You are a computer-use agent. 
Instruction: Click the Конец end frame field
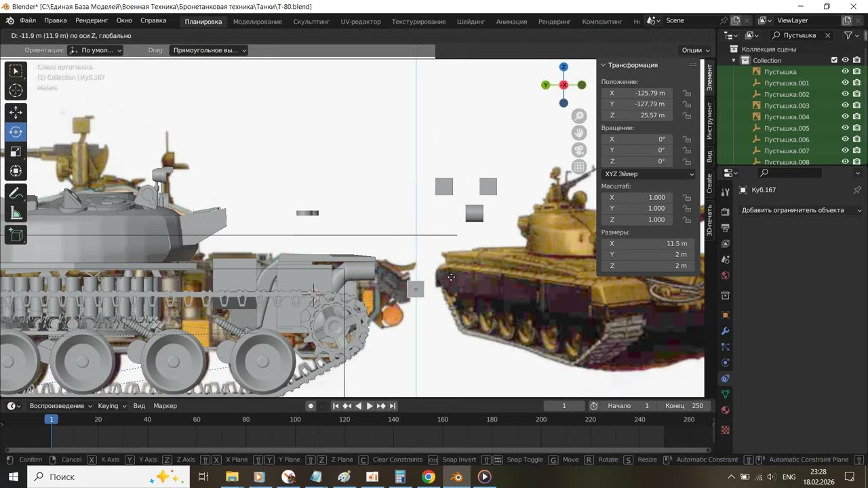685,406
